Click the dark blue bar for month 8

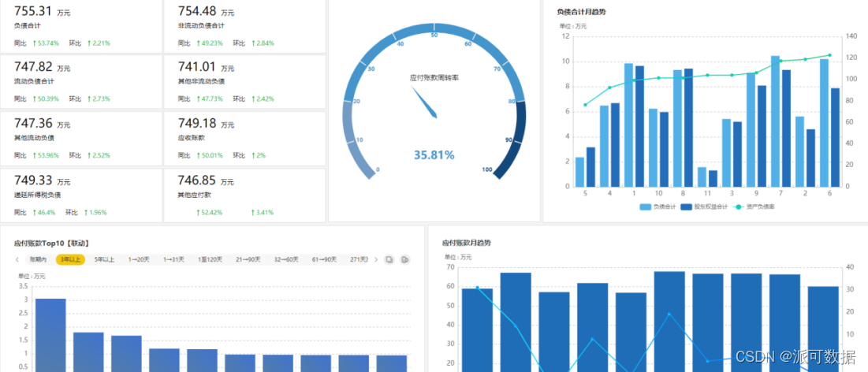point(688,128)
